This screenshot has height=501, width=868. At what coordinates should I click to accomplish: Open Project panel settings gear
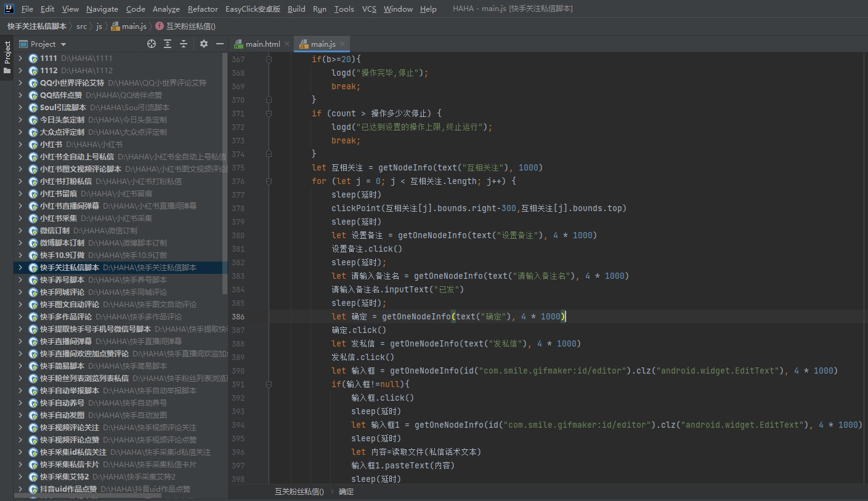tap(204, 44)
